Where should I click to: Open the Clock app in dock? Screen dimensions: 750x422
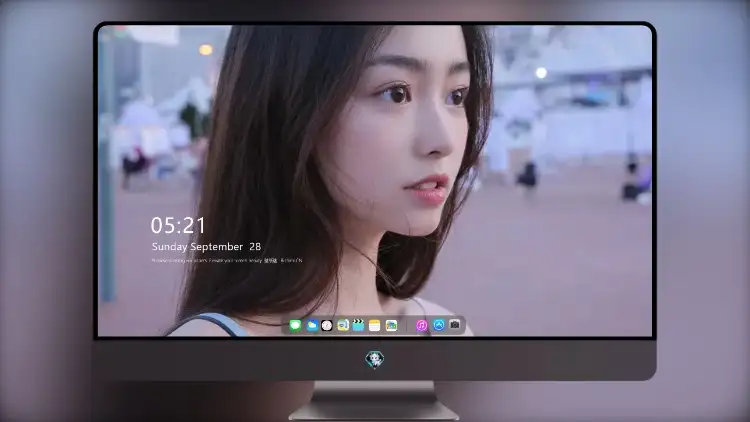327,325
